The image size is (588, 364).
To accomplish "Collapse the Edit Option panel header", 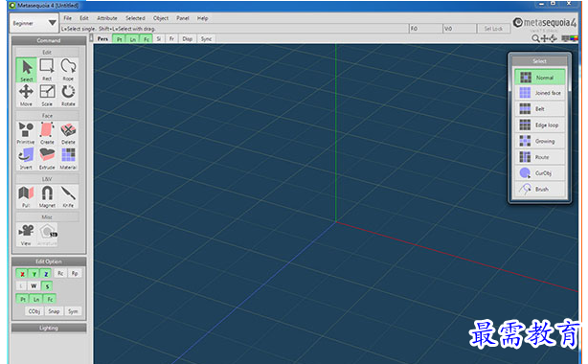I will pyautogui.click(x=49, y=262).
